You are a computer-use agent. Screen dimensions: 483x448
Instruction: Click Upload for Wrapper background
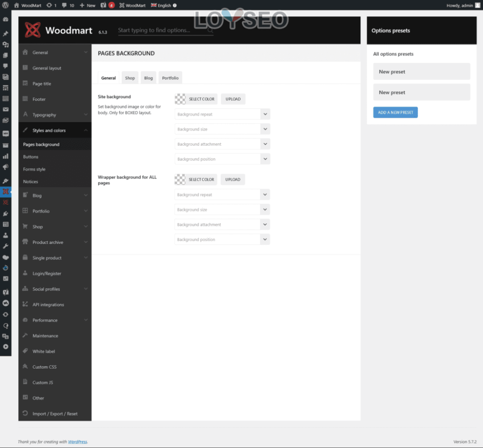tap(233, 179)
